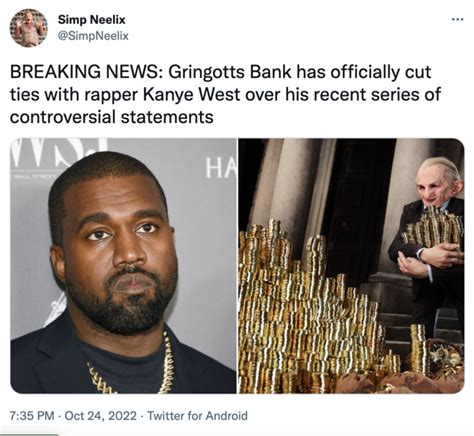Click the 7:35 PM timestamp
This screenshot has width=474, height=436.
tap(32, 416)
